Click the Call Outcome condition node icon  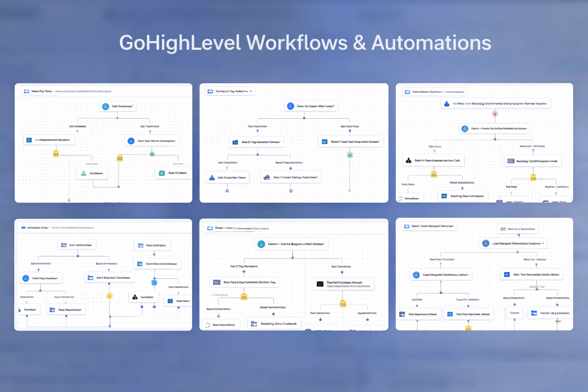pyautogui.click(x=106, y=106)
